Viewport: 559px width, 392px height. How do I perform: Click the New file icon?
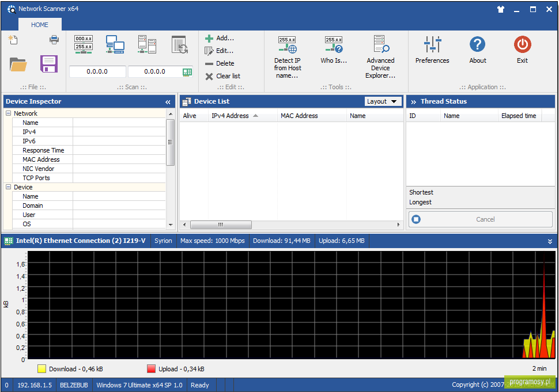13,40
